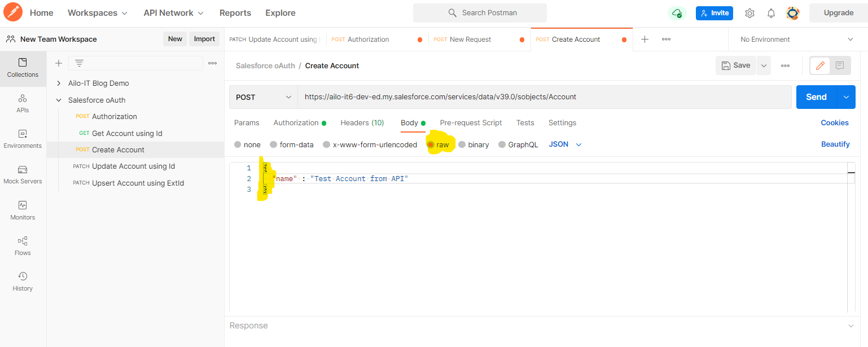
Task: Switch to the Headers (10) tab
Action: [x=362, y=122]
